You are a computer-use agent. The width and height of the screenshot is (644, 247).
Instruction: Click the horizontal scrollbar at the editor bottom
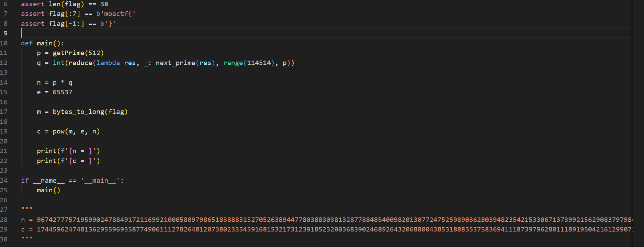click(172, 246)
